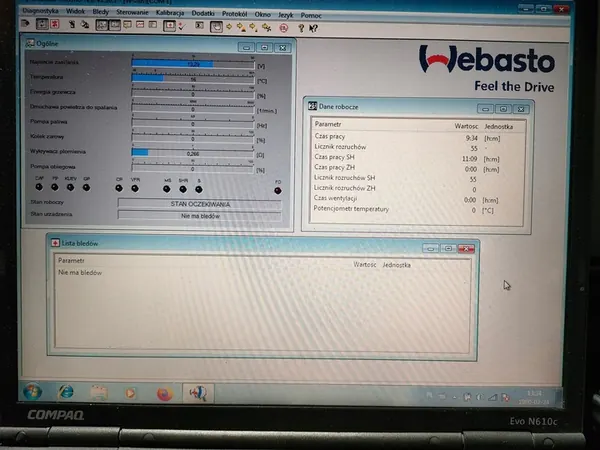The image size is (600, 450).
Task: Launch Firefox from the taskbar
Action: click(x=164, y=393)
